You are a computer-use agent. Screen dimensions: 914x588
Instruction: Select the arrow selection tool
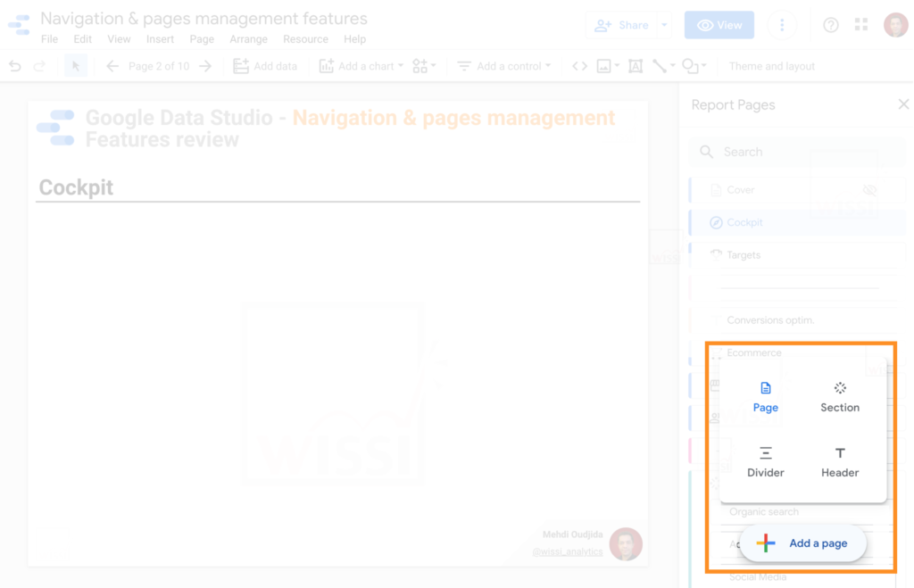coord(76,66)
